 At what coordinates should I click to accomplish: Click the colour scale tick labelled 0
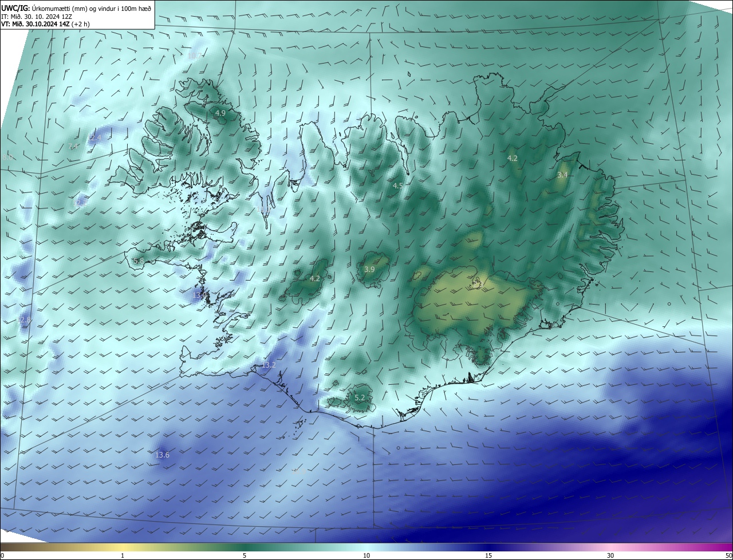pyautogui.click(x=2, y=555)
